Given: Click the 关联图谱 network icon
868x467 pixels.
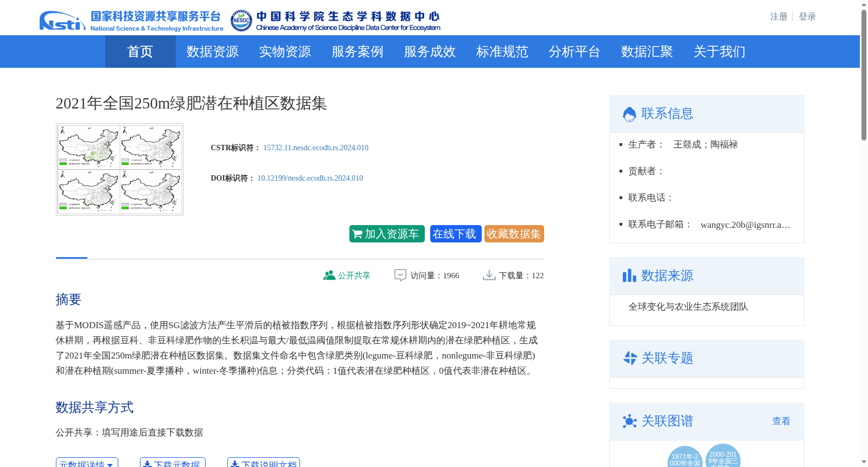Looking at the screenshot, I should 630,421.
